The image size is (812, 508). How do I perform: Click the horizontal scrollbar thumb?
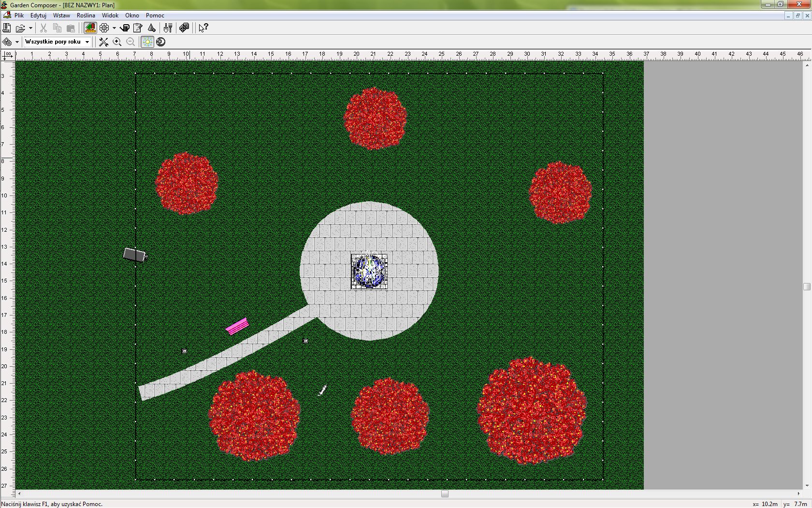click(x=445, y=494)
